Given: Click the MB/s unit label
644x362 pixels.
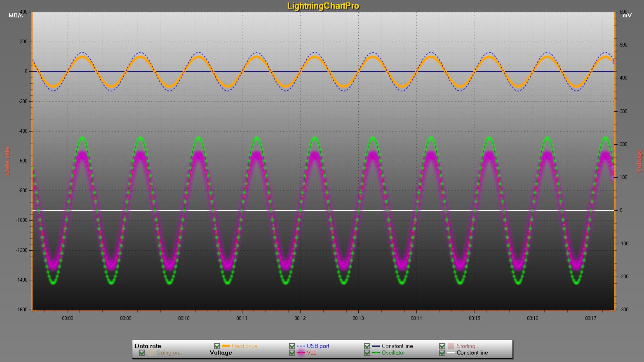Looking at the screenshot, I should [x=16, y=15].
